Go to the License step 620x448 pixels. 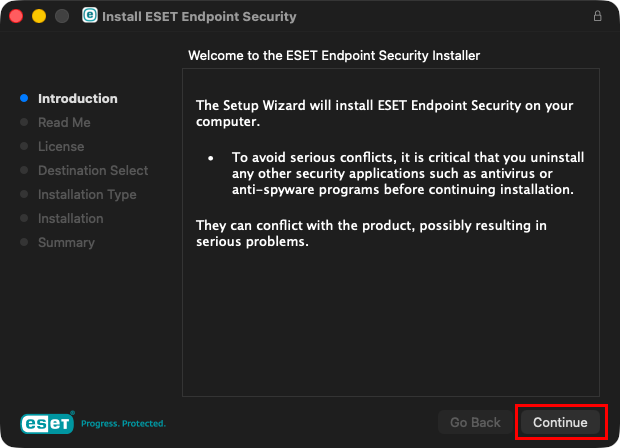coord(61,146)
